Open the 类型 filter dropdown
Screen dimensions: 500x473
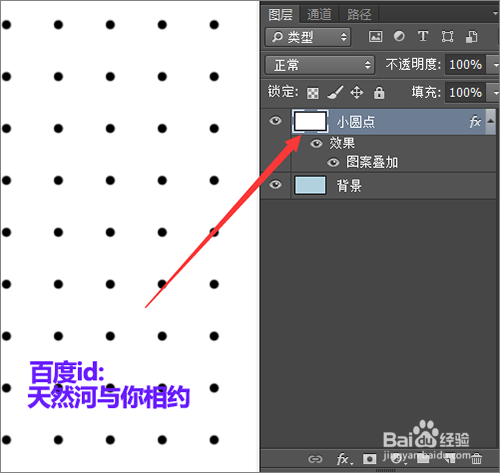308,37
